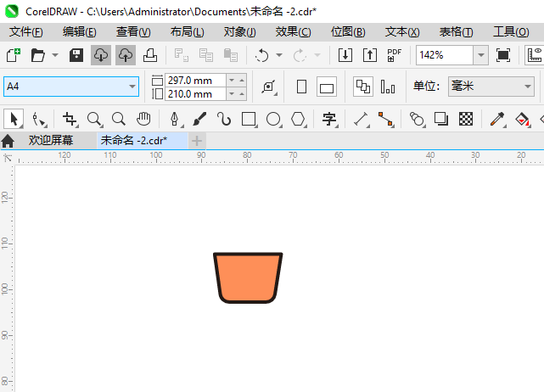Open the 文本(X) menu

[402, 32]
